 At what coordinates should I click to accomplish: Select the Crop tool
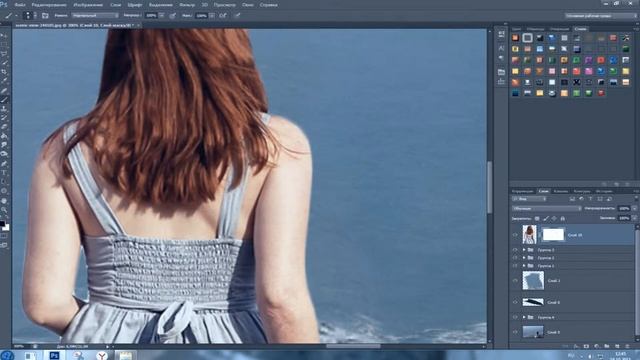click(x=4, y=72)
